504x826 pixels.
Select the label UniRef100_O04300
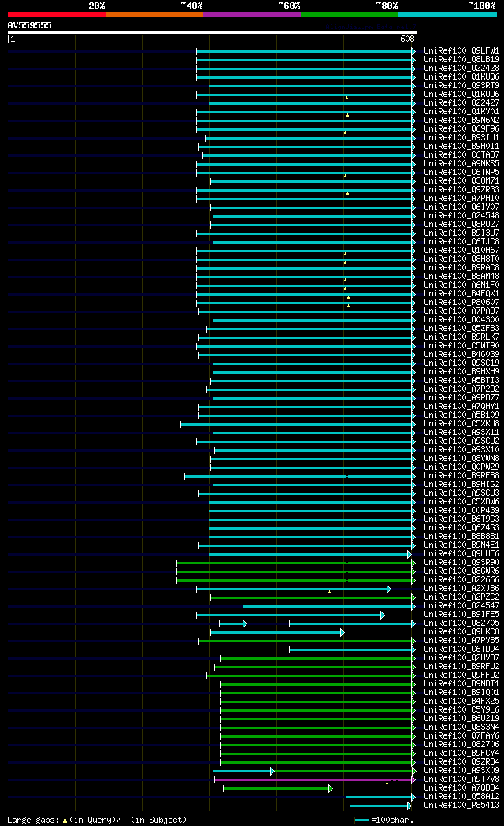(461, 320)
